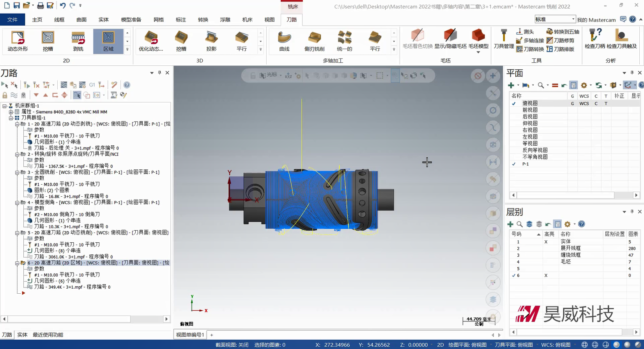Open 刀路转换 toolpath transform

(530, 49)
